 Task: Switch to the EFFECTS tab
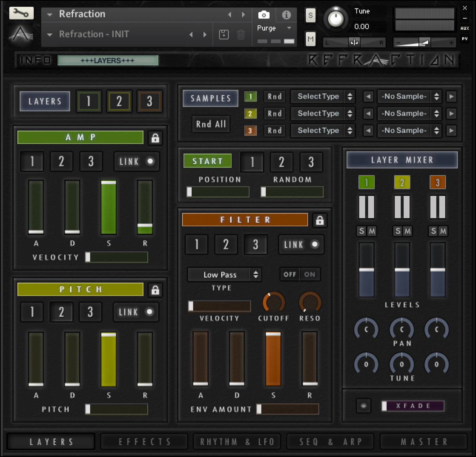(x=145, y=442)
